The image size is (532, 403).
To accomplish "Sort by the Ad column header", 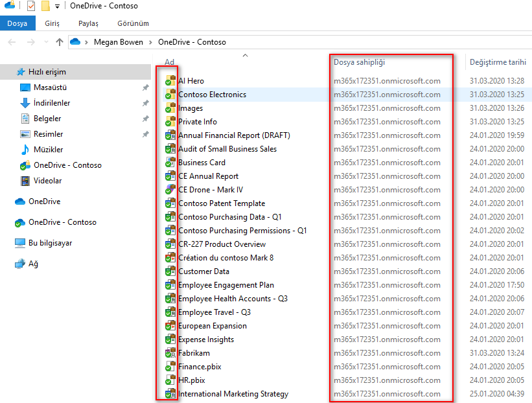I will [169, 62].
